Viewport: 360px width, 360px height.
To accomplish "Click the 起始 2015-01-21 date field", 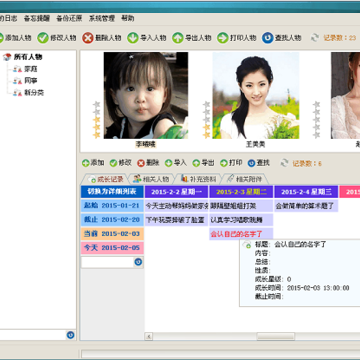I will click(112, 206).
